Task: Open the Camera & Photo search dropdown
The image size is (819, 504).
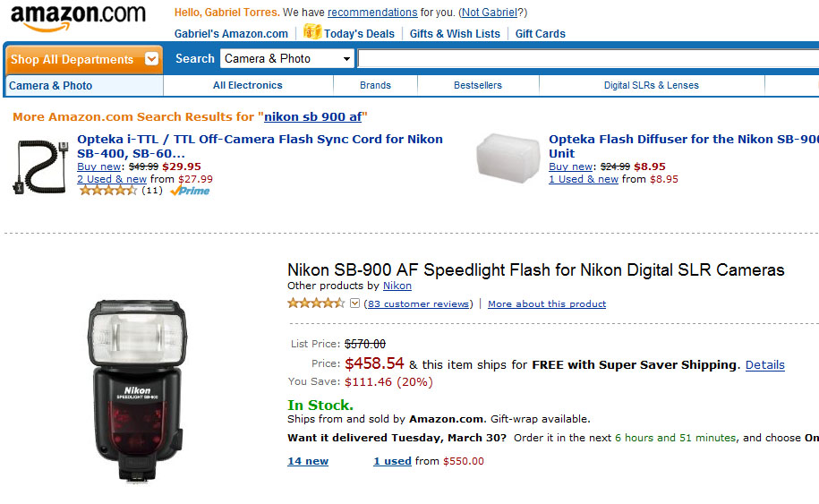Action: coord(287,59)
